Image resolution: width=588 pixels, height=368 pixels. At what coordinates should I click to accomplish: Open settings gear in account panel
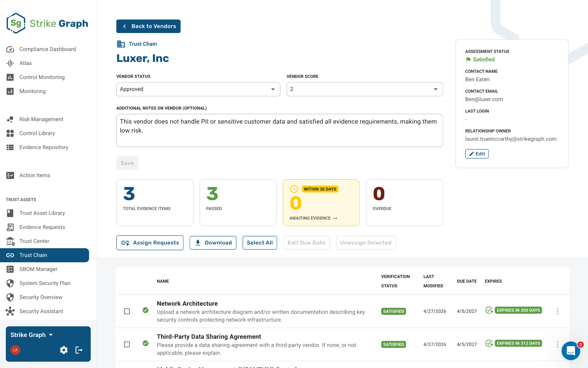(64, 350)
